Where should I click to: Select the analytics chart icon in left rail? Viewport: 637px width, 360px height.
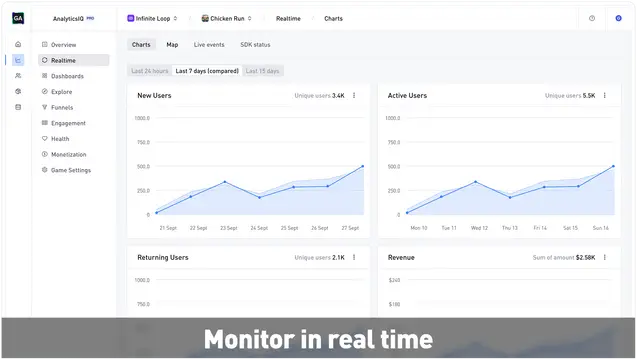point(18,60)
